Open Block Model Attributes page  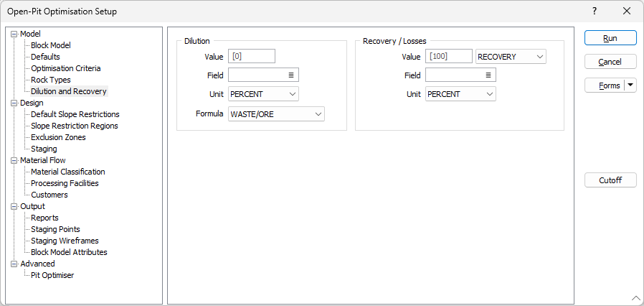click(x=69, y=252)
